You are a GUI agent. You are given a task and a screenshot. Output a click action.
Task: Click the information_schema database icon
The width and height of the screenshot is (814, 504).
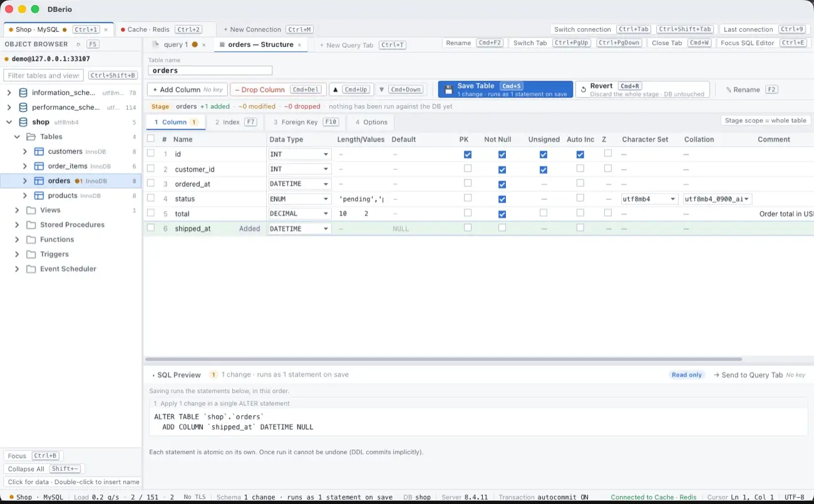click(x=23, y=93)
